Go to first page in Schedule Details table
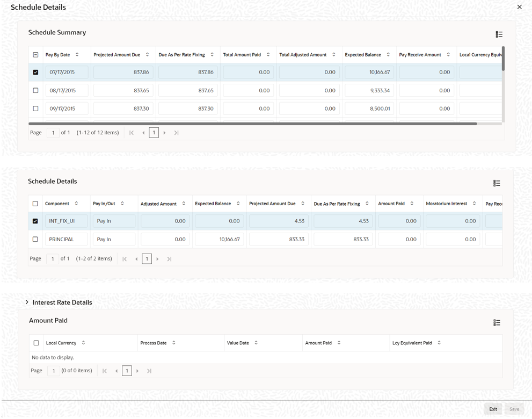Image resolution: width=532 pixels, height=419 pixels. click(x=125, y=259)
